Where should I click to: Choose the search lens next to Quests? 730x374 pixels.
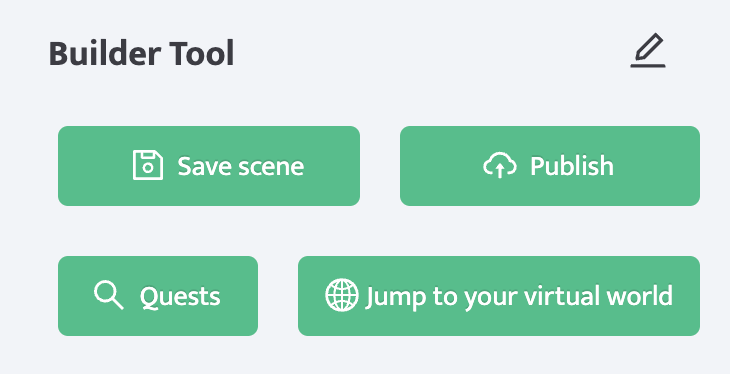[x=108, y=295]
